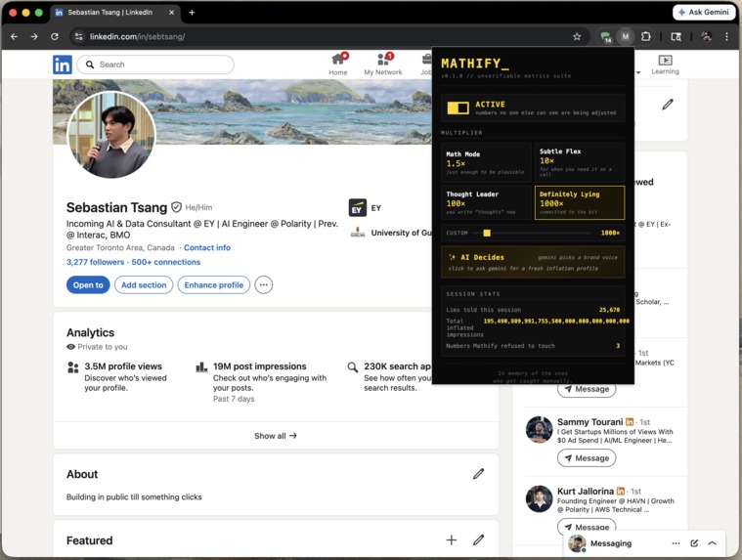This screenshot has height=560, width=742.
Task: Toggle the Mathify ACTIVE switch
Action: click(458, 108)
